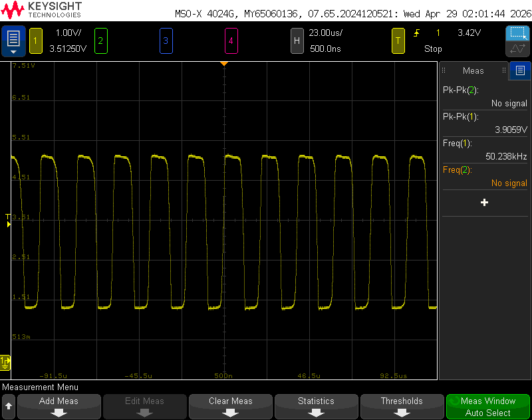The height and width of the screenshot is (420, 532).
Task: Click the Stop run status text
Action: click(x=433, y=49)
